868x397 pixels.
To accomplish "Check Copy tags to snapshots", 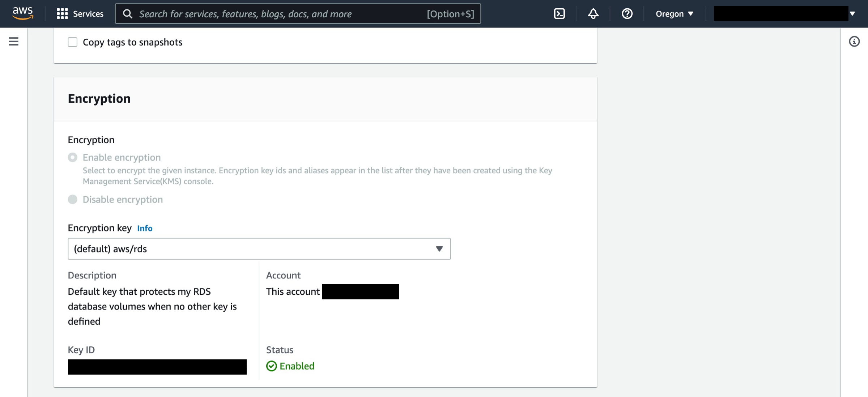I will click(73, 42).
